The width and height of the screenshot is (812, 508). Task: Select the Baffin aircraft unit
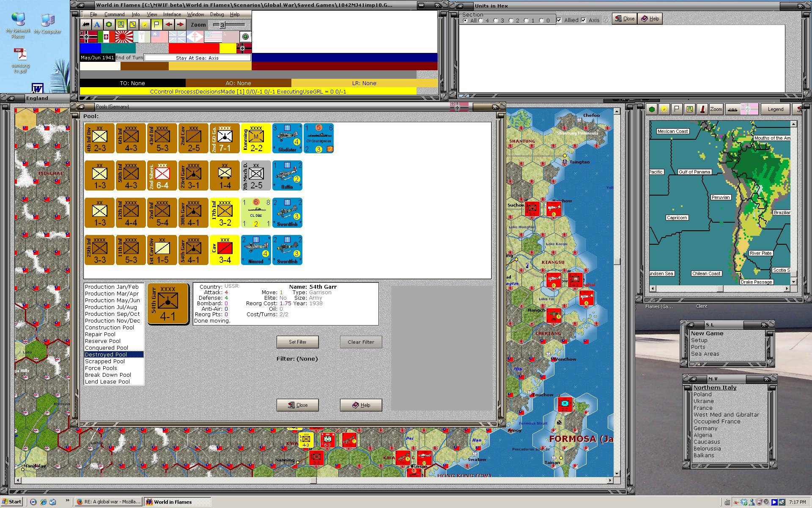coord(287,175)
